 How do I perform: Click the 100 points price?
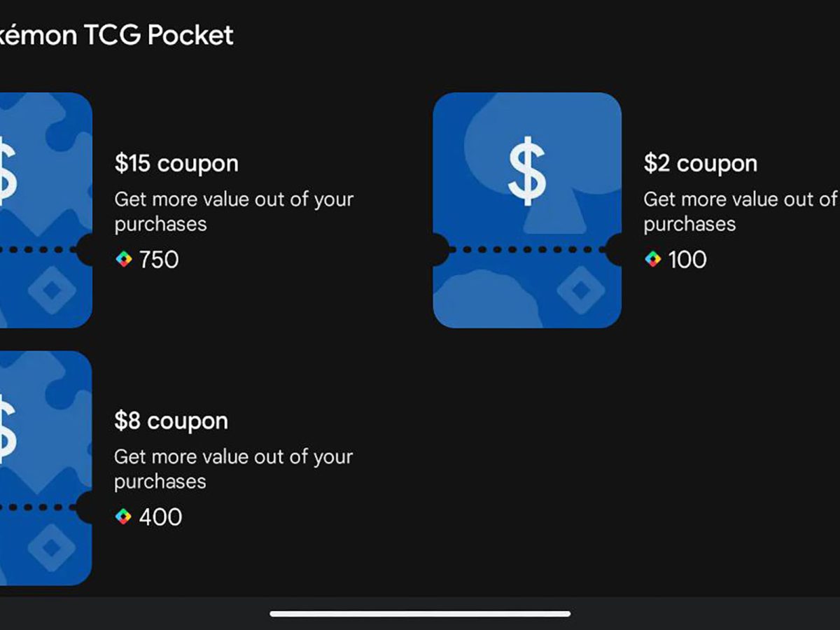[x=687, y=260]
